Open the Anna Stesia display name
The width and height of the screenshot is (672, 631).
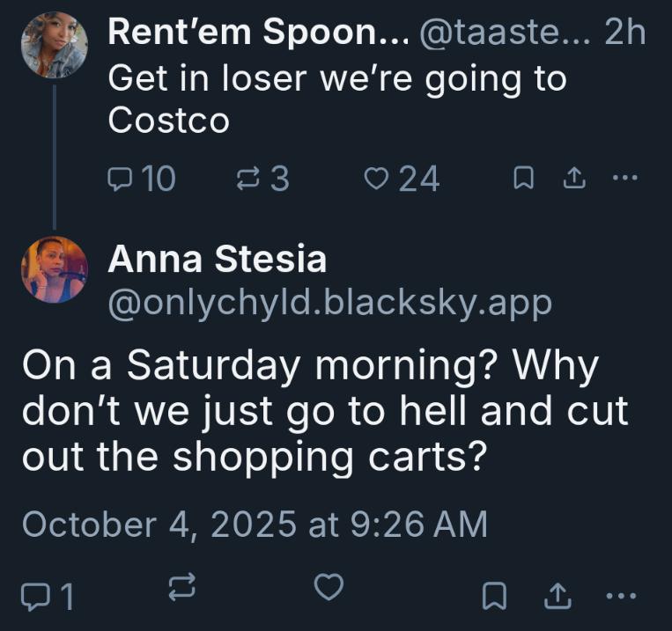[217, 260]
